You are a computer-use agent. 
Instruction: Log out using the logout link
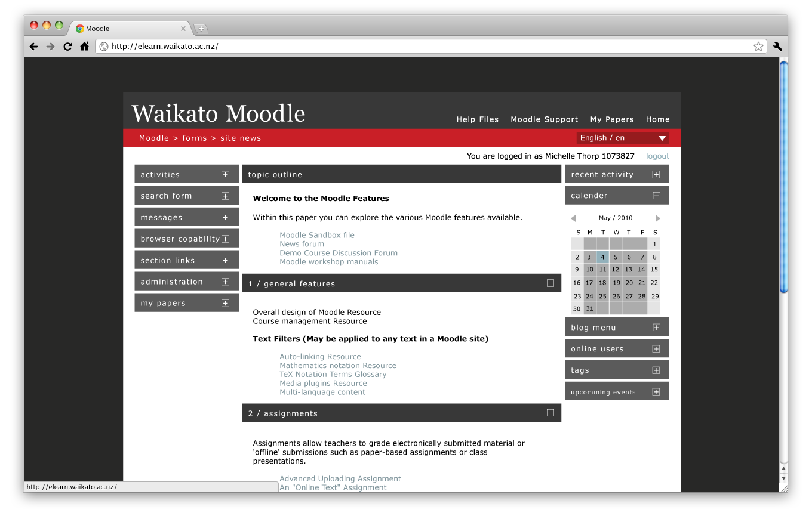pyautogui.click(x=657, y=156)
